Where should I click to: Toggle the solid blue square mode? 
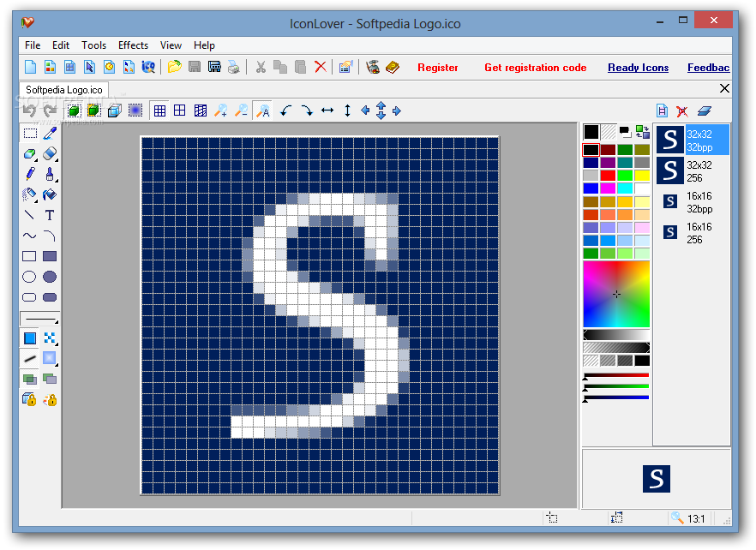30,338
